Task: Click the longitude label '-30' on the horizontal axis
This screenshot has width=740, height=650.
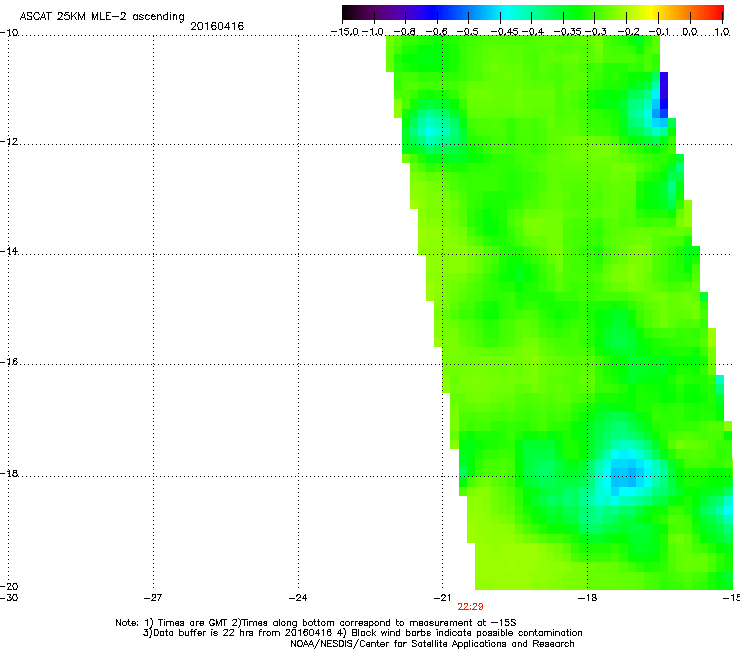Action: coord(9,598)
